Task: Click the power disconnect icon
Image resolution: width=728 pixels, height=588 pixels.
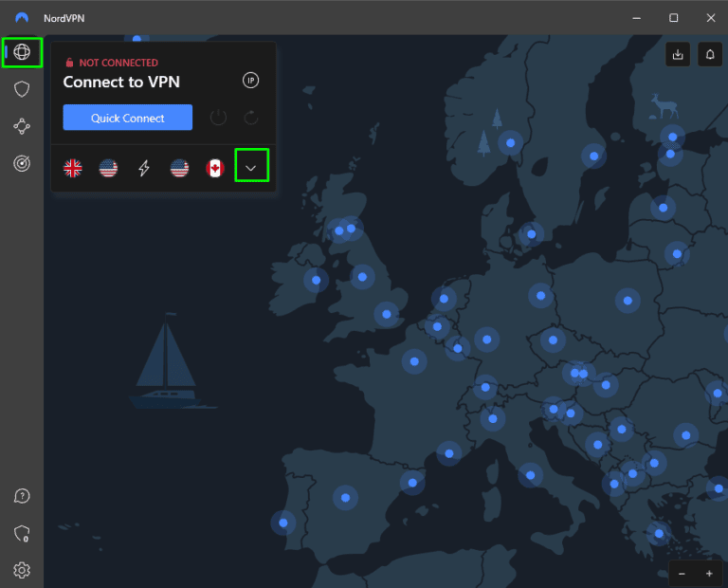Action: [218, 118]
